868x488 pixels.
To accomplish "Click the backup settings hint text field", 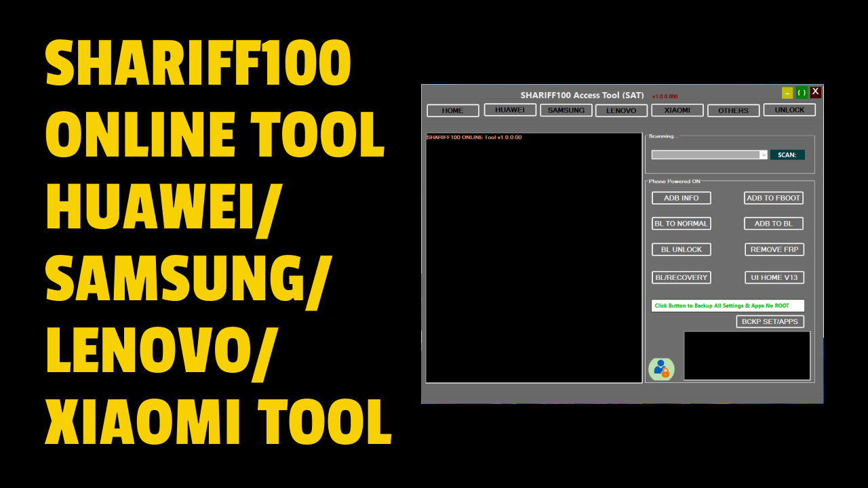I will [x=728, y=306].
